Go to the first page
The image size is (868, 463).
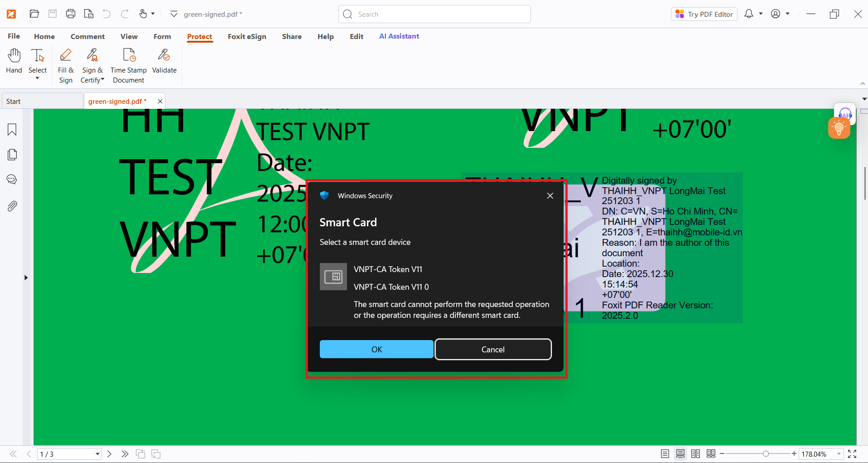click(x=13, y=454)
